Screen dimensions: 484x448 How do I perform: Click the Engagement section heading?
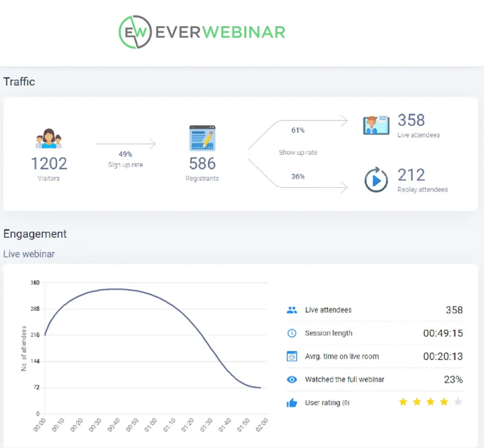pyautogui.click(x=35, y=234)
